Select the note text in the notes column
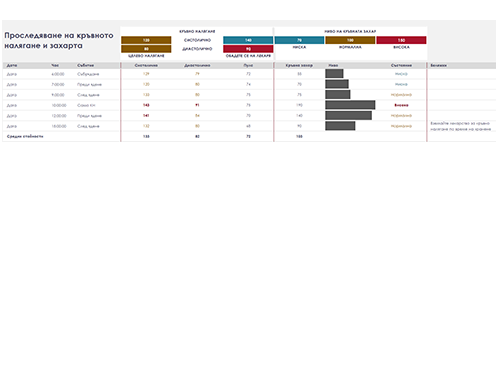This screenshot has width=498, height=382. coord(460,126)
